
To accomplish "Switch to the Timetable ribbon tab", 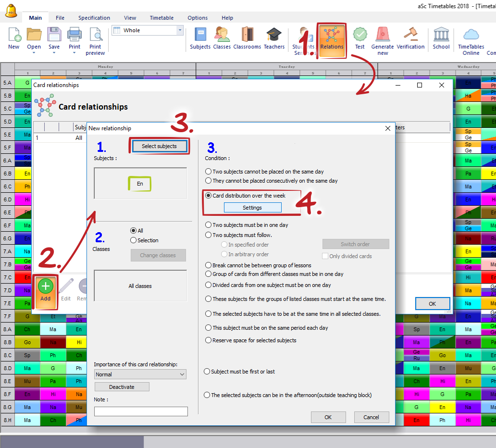I will click(x=161, y=18).
